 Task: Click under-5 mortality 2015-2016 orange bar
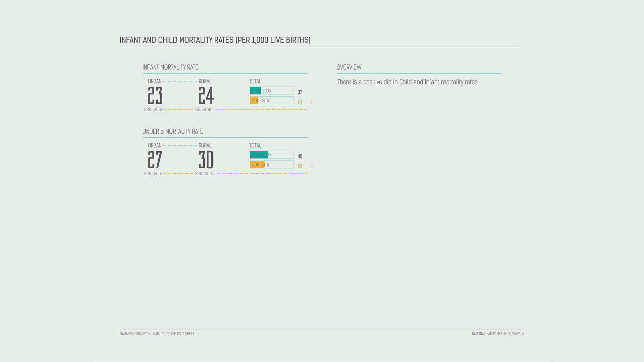coord(257,165)
